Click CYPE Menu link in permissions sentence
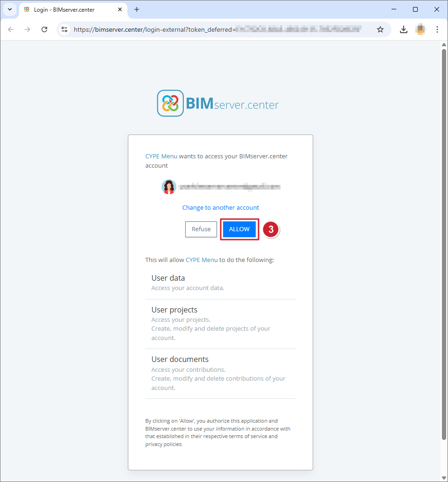This screenshot has width=448, height=482. pos(202,260)
